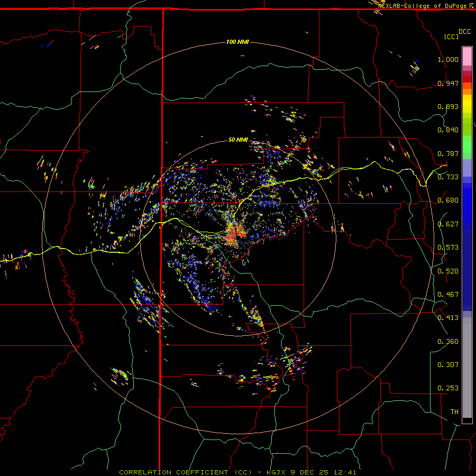476x476 pixels.
Task: Click the DCC label above the scale
Action: (465, 32)
